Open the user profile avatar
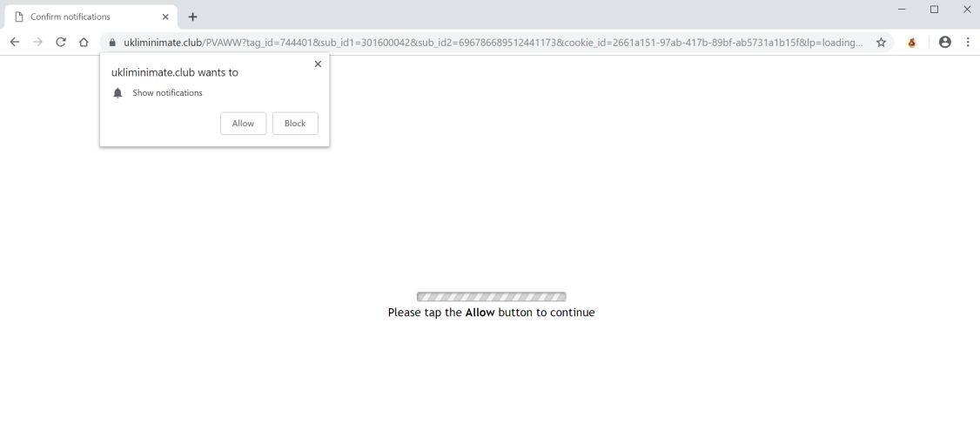980x424 pixels. tap(945, 42)
